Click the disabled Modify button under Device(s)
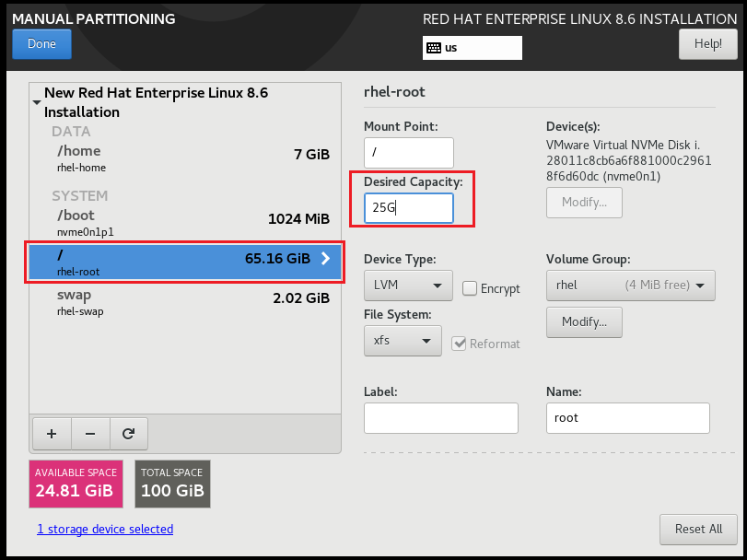The height and width of the screenshot is (560, 747). coord(584,203)
